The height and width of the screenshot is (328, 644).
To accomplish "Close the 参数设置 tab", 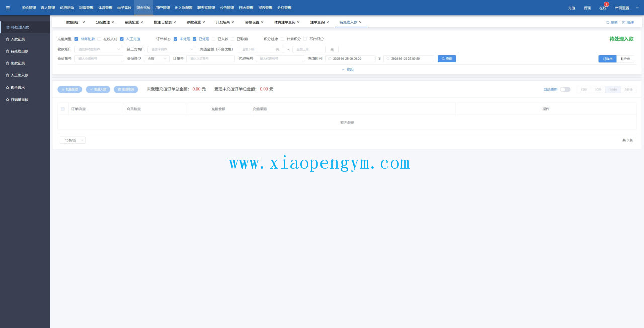I will click(204, 22).
